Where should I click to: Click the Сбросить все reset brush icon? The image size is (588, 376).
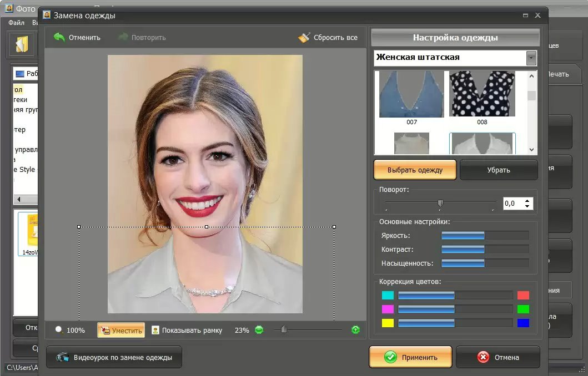304,37
